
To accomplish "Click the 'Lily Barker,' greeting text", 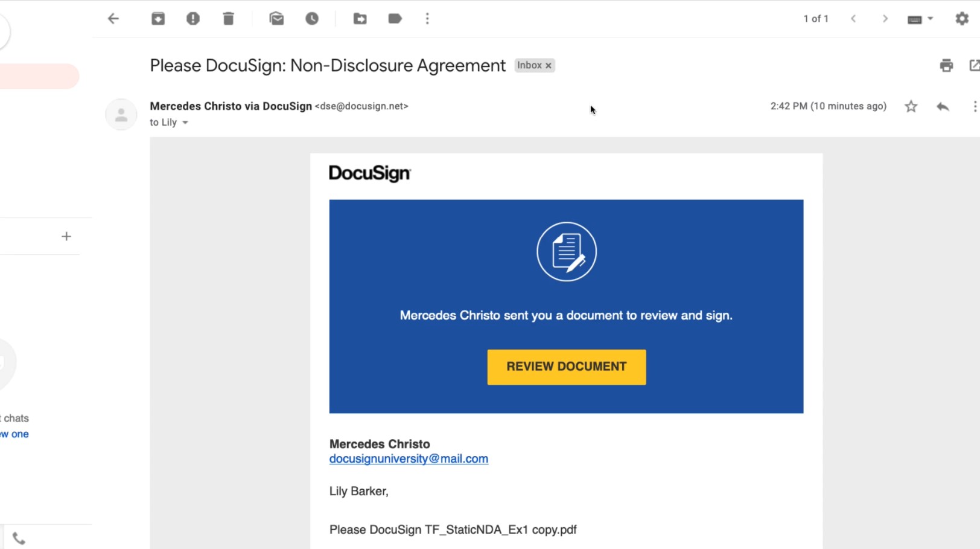I will [359, 492].
